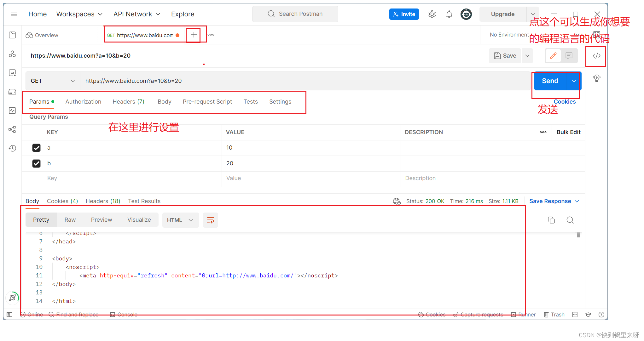
Task: Switch to the Raw response view
Action: click(70, 220)
